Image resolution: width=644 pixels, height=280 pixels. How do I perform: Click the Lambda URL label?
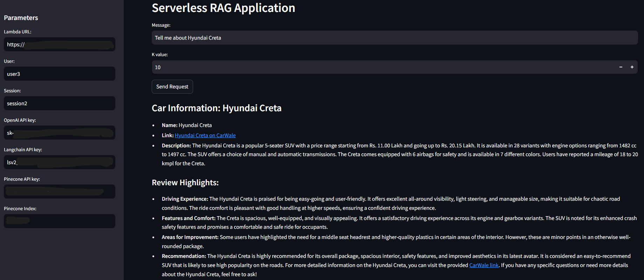pyautogui.click(x=18, y=32)
